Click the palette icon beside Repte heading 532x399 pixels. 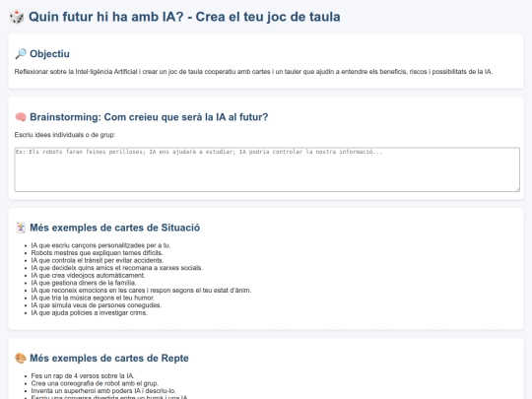[x=21, y=358]
